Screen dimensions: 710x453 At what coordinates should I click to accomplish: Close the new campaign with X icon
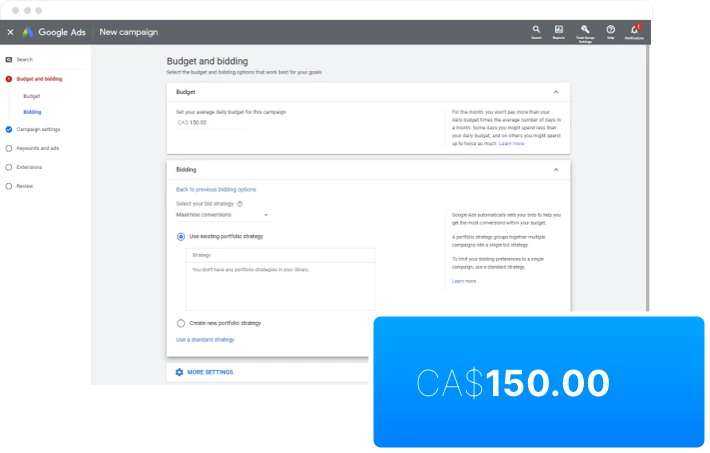click(x=10, y=32)
